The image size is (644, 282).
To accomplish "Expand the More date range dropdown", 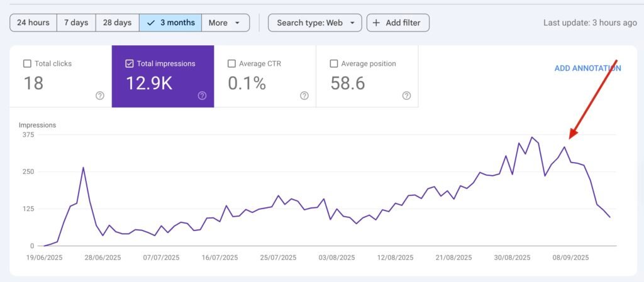I will (x=225, y=23).
